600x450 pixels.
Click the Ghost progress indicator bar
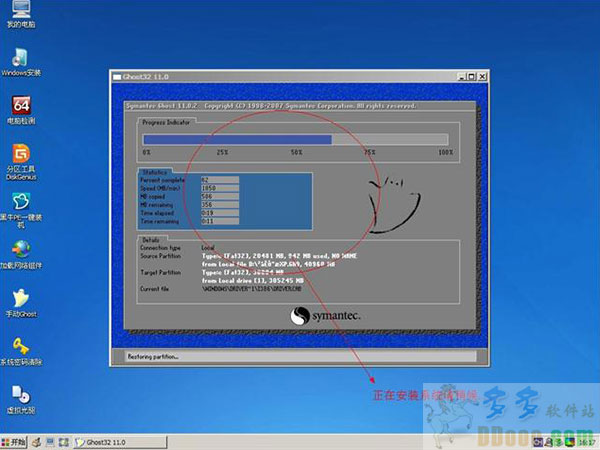(295, 139)
